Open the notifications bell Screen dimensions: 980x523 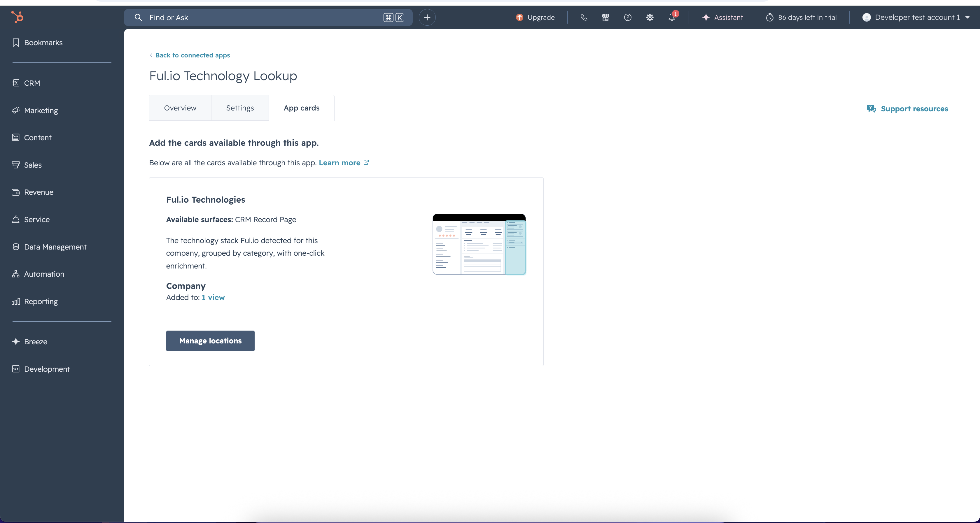pos(672,17)
